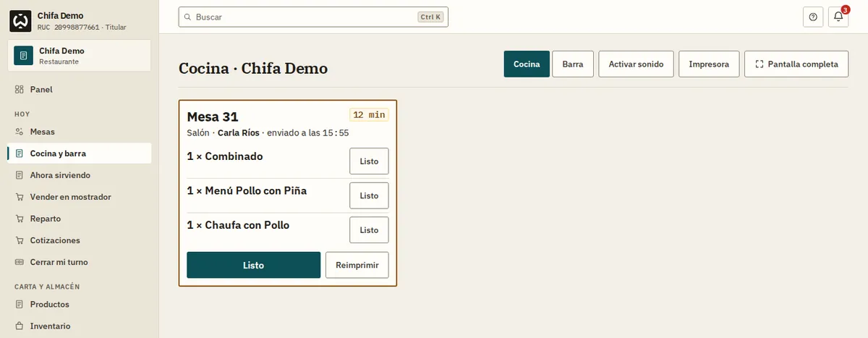
Task: Select Cocina y barra in sidebar
Action: 79,153
